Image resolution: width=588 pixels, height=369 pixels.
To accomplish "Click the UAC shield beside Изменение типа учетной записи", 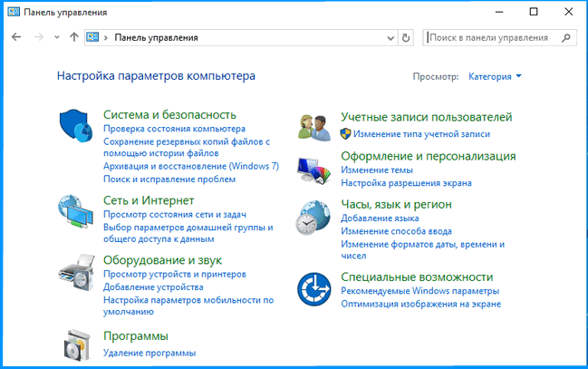I will pos(345,133).
